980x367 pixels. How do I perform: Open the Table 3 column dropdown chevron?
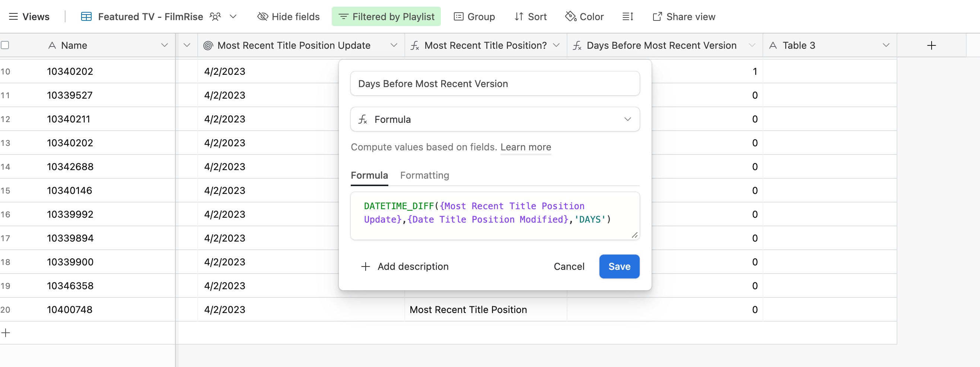coord(886,45)
